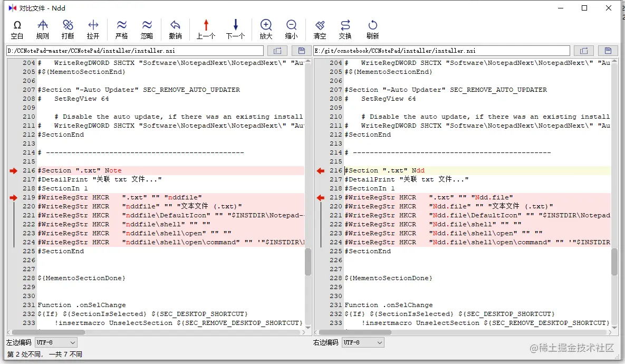The image size is (625, 364).
Task: Click right diff arrow at line 219
Action: click(x=321, y=197)
